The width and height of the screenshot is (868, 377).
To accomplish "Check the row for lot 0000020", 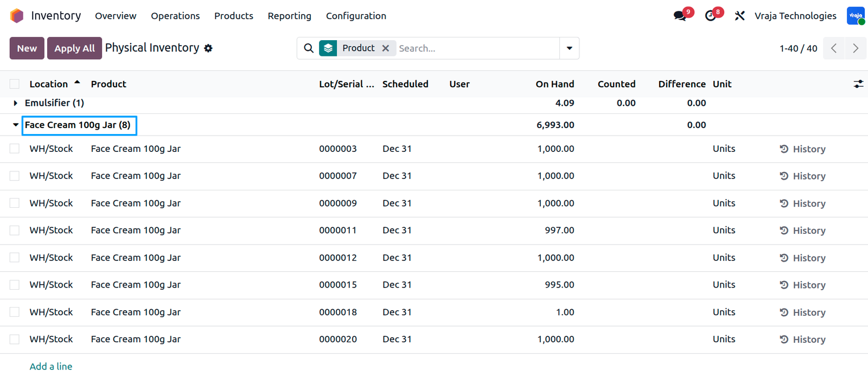I will click(x=15, y=339).
